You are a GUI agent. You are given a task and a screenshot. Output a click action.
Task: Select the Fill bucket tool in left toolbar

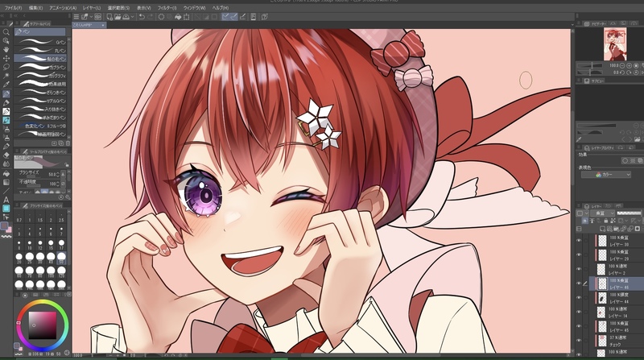coord(6,173)
